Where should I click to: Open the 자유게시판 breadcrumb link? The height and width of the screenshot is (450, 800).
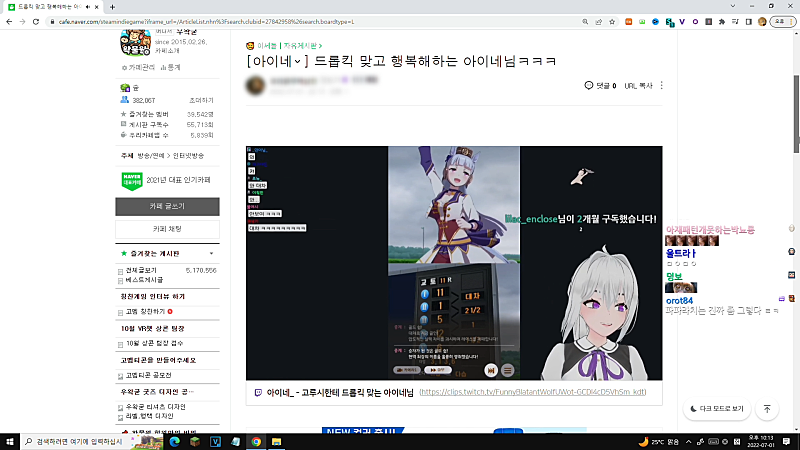pyautogui.click(x=301, y=46)
